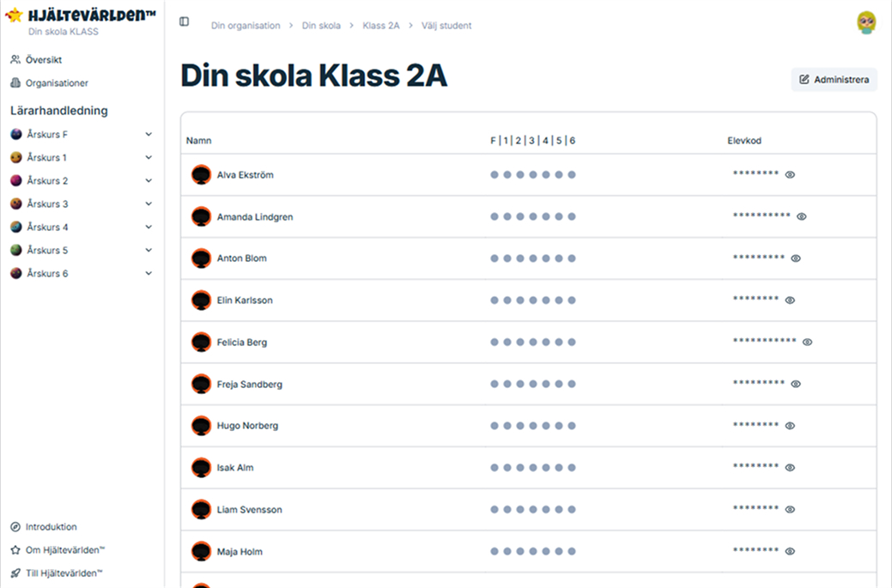Select Alva Ekström's avatar image

tap(201, 174)
